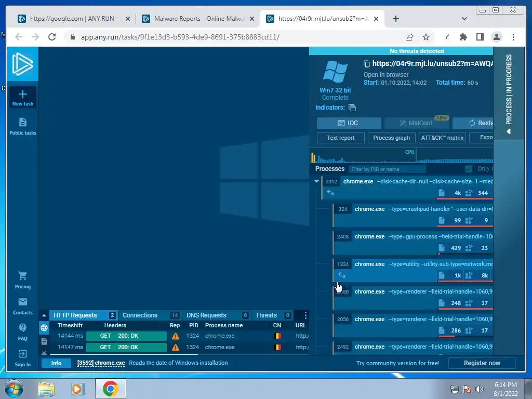The width and height of the screenshot is (532, 399).
Task: Toggle the 'Only' checkbox in Processes
Action: [469, 169]
